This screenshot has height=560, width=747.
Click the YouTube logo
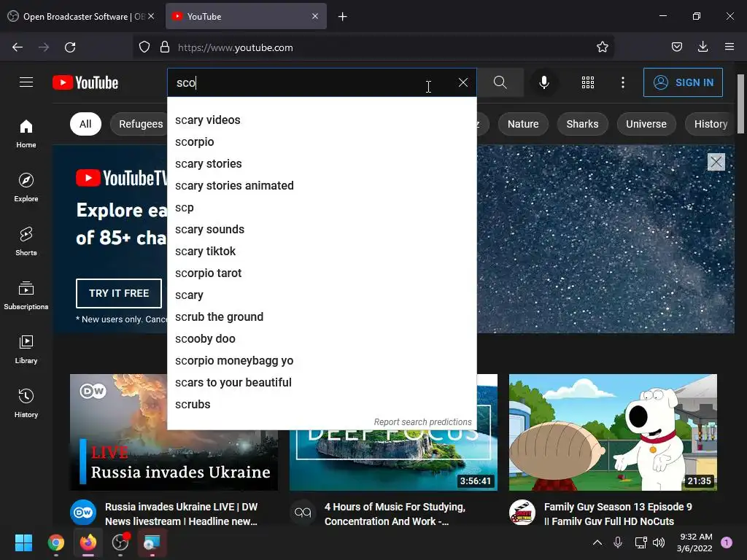point(85,82)
